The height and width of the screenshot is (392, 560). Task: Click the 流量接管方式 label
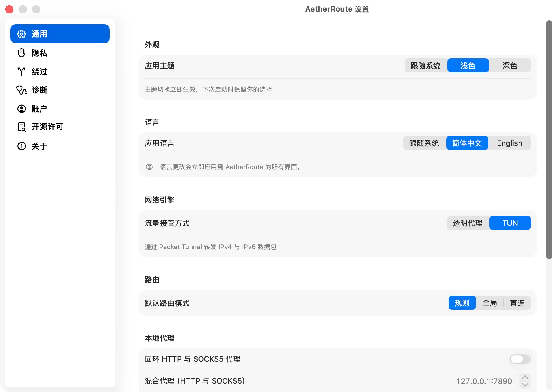click(167, 223)
